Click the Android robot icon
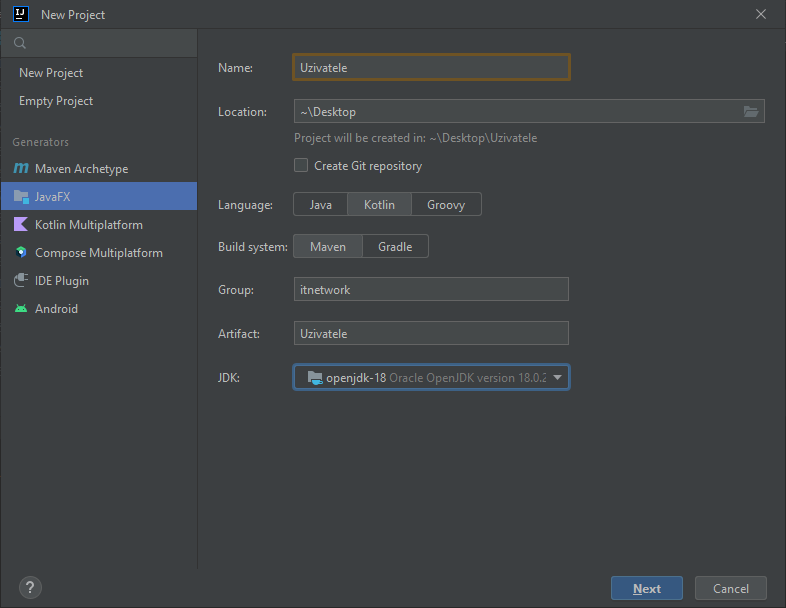Screen dimensions: 786x608 (x=20, y=309)
